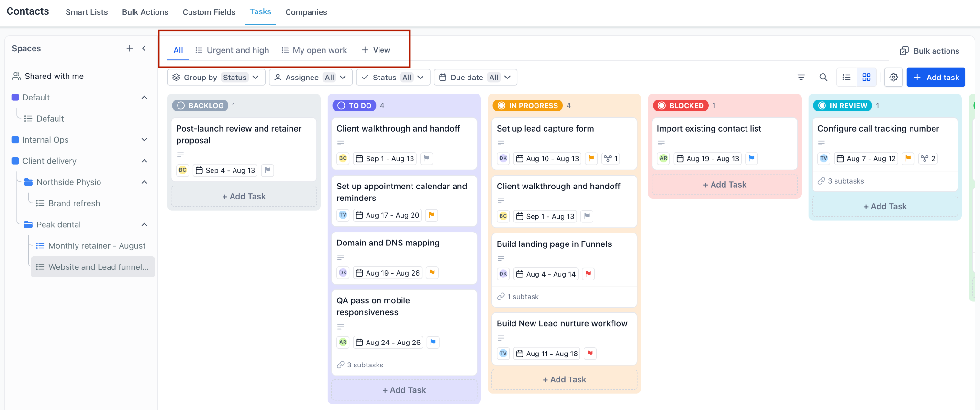Image resolution: width=980 pixels, height=410 pixels.
Task: Open the search magnifier icon
Action: pyautogui.click(x=823, y=77)
